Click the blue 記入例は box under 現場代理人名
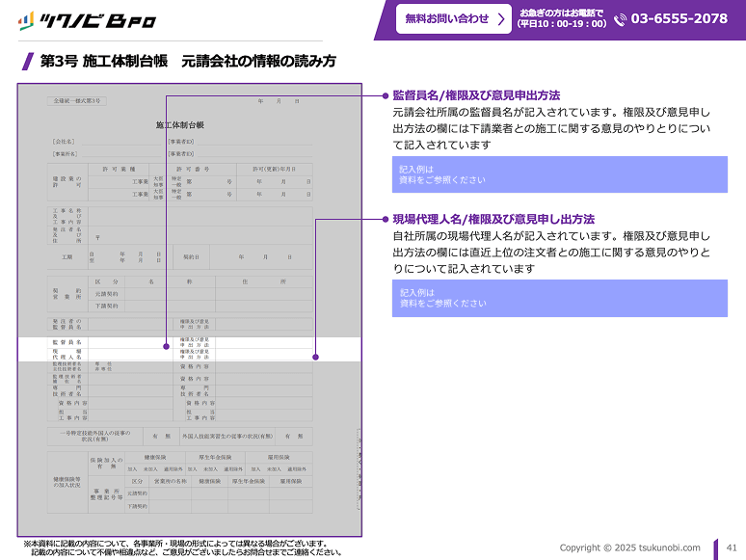Image resolution: width=746 pixels, height=560 pixels. pyautogui.click(x=559, y=299)
